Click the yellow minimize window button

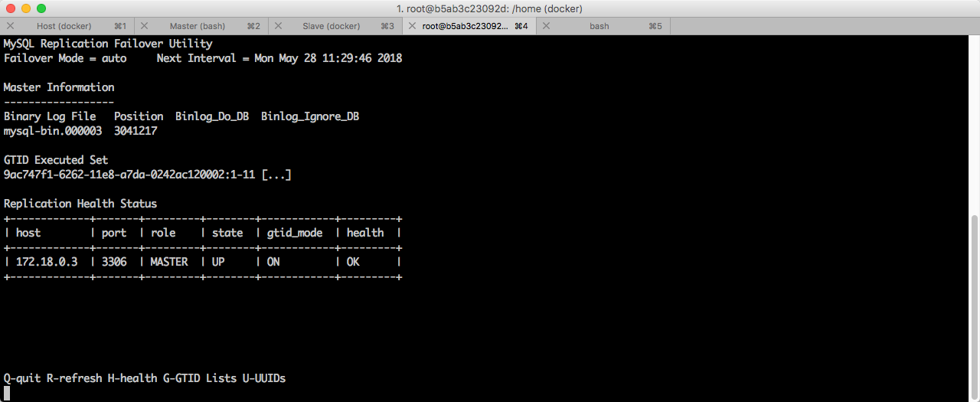pyautogui.click(x=26, y=8)
